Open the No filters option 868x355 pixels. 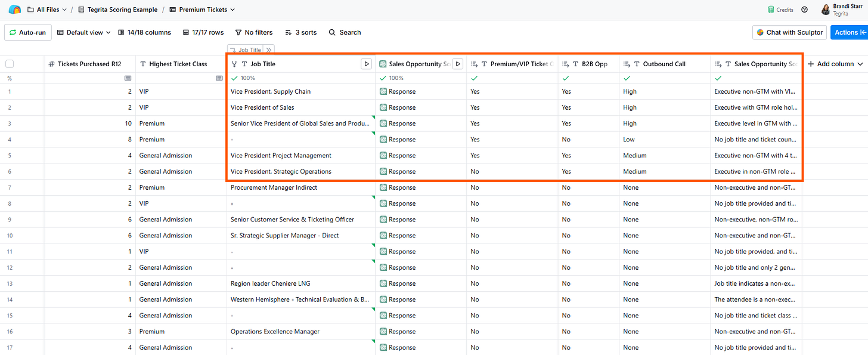253,32
